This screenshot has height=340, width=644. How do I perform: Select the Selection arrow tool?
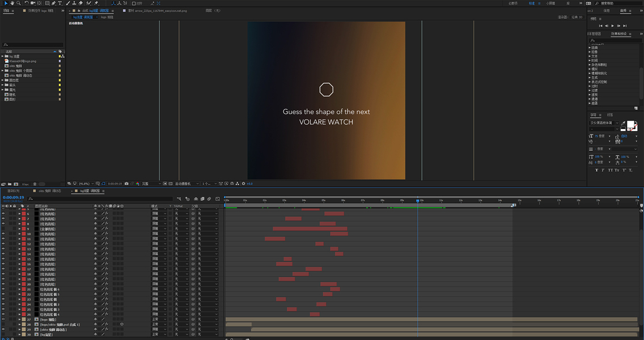coord(6,3)
